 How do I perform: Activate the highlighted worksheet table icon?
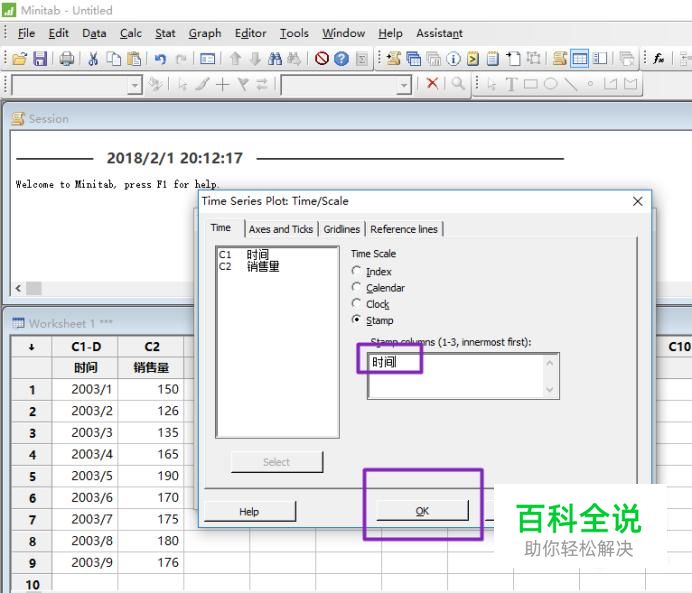point(579,59)
